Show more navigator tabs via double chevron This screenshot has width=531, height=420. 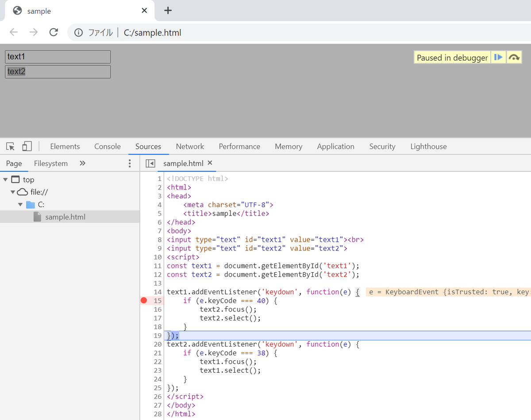pyautogui.click(x=82, y=163)
